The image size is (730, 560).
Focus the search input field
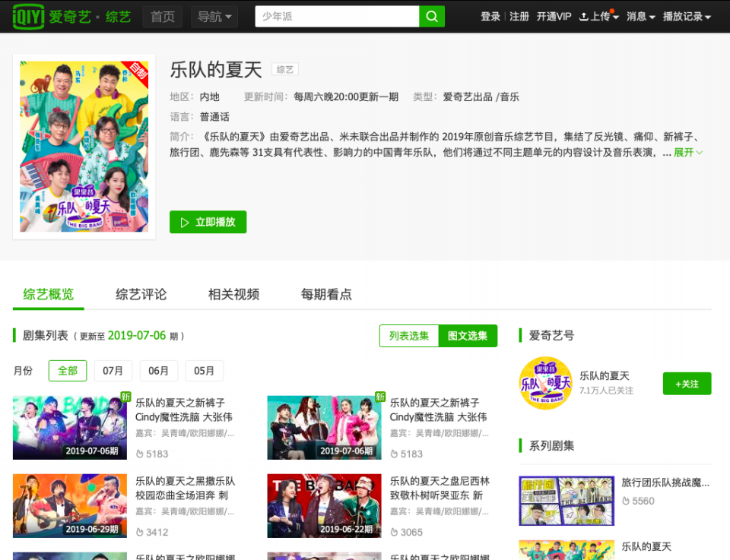pyautogui.click(x=337, y=16)
